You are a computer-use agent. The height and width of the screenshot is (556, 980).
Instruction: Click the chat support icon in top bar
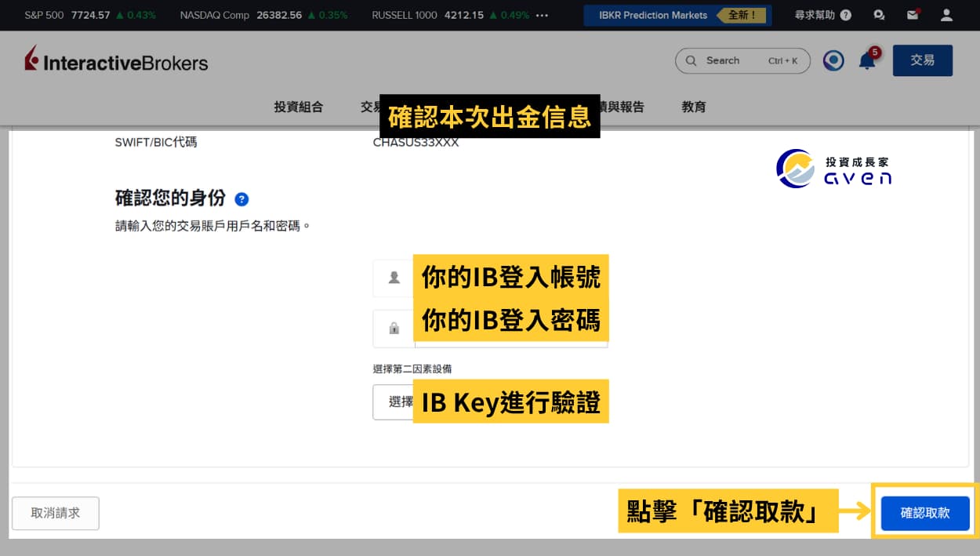[x=880, y=15]
